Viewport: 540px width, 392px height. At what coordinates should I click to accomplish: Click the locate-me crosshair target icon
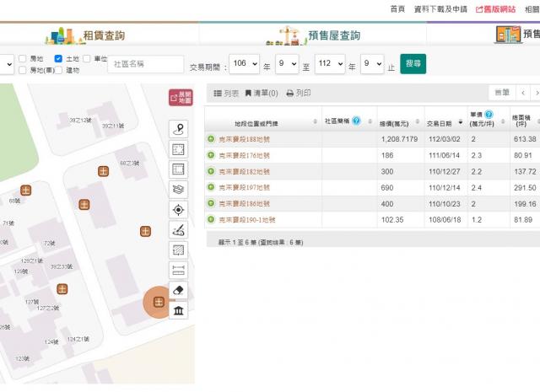click(x=179, y=209)
